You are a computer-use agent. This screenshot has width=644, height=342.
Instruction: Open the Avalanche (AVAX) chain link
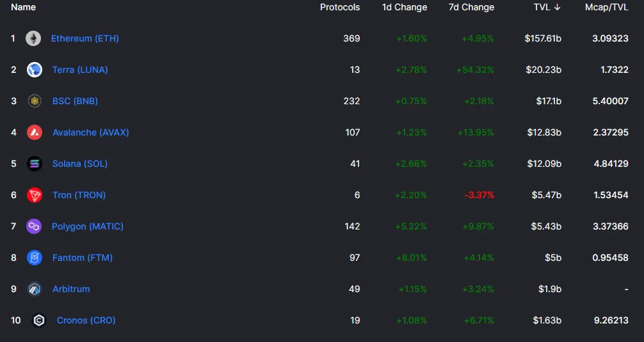(x=91, y=132)
